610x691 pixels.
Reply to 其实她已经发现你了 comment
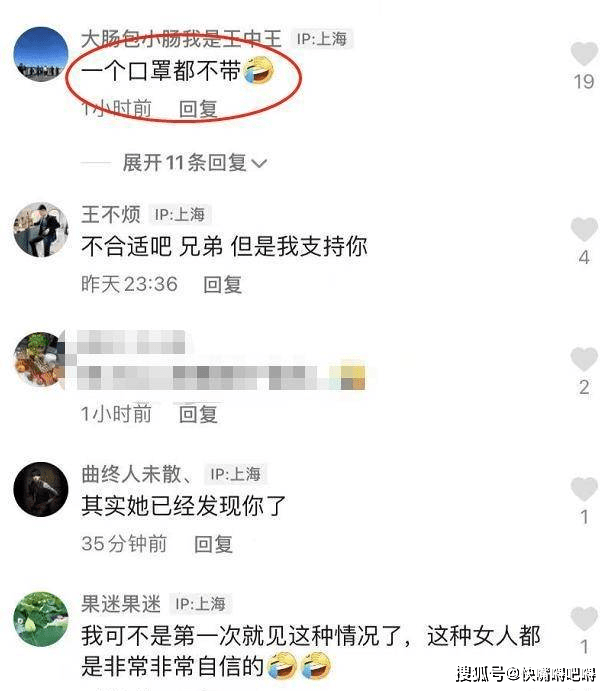[x=213, y=544]
